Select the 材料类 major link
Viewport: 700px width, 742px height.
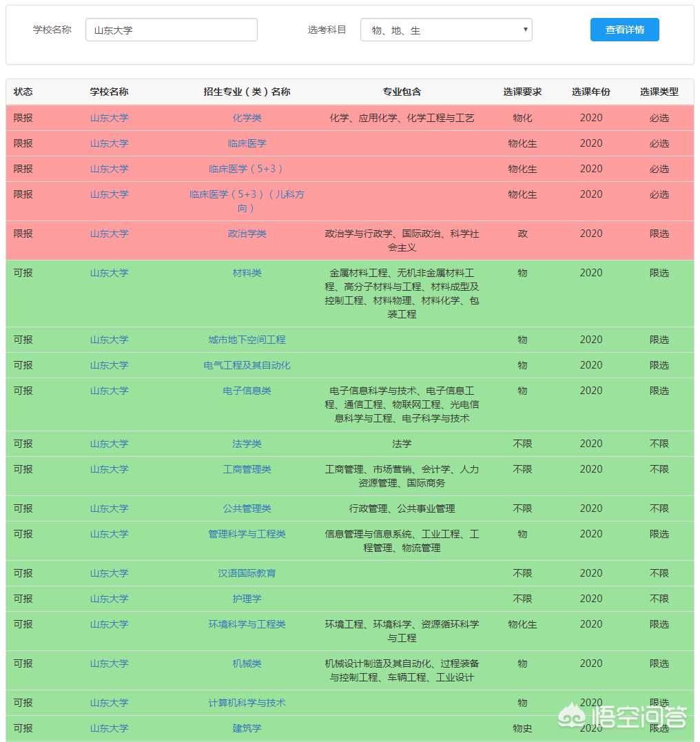(x=247, y=273)
